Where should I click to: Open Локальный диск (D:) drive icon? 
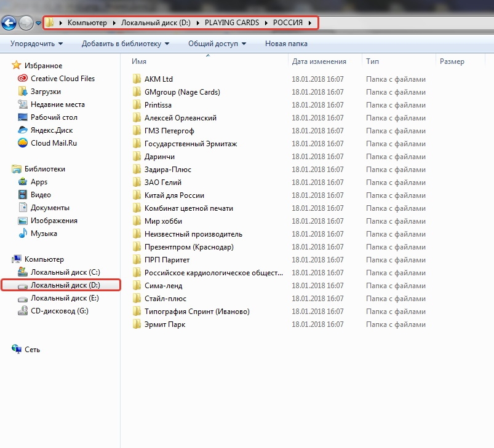pos(23,286)
